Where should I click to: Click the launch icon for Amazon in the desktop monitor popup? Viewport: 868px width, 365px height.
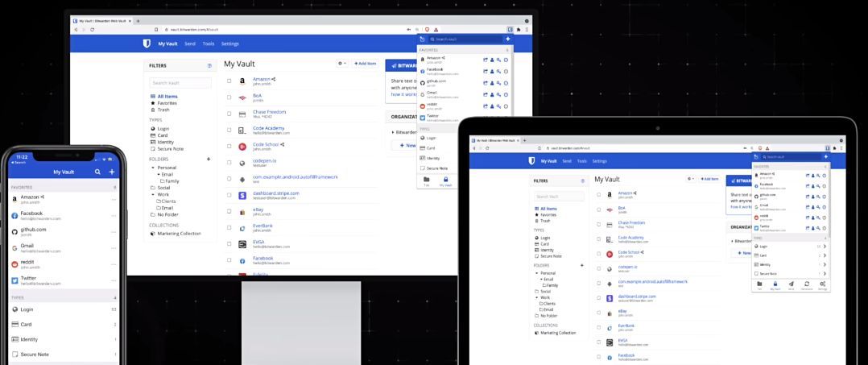pos(486,60)
